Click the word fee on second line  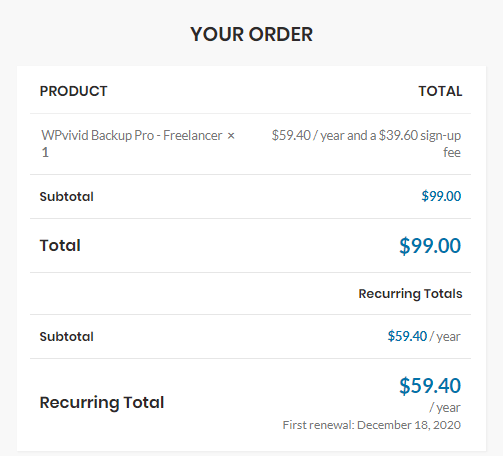pos(452,152)
